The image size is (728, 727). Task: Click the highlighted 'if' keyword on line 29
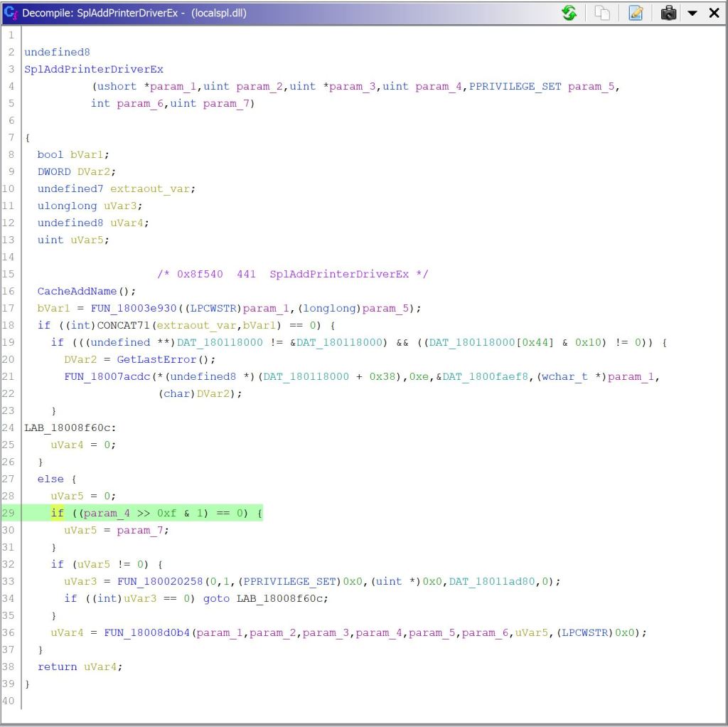click(x=57, y=513)
